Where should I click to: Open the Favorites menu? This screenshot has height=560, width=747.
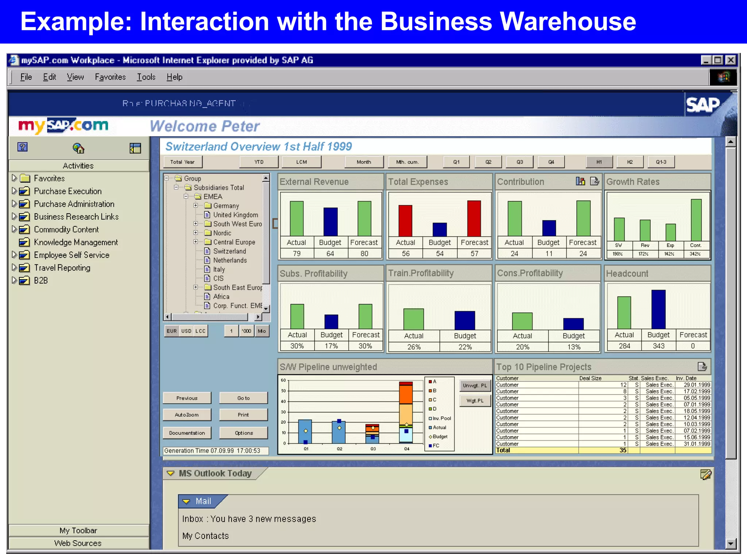110,77
